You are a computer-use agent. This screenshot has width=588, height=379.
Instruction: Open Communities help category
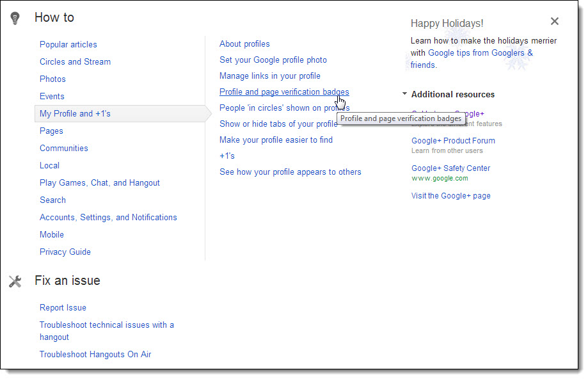coord(64,148)
